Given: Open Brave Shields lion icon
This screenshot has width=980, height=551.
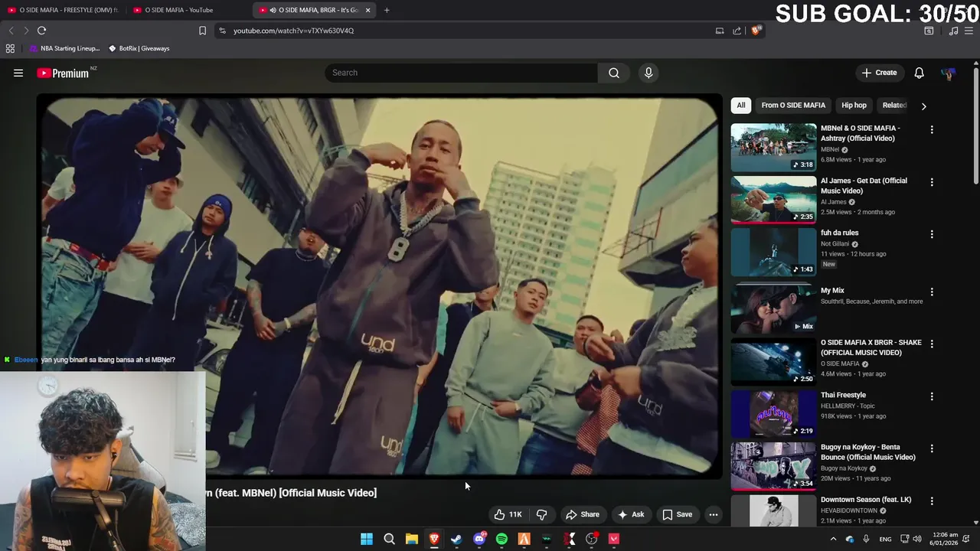Looking at the screenshot, I should 756,31.
